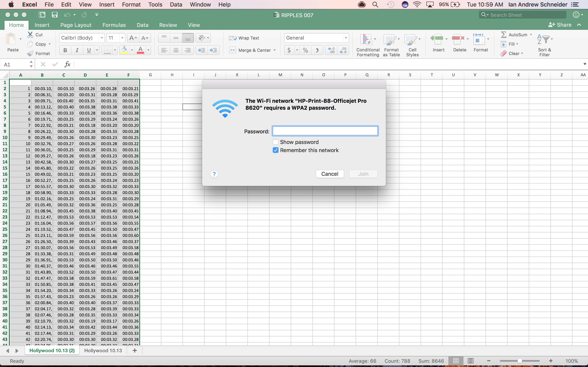Open the Formulas ribbon tab

[x=114, y=25]
